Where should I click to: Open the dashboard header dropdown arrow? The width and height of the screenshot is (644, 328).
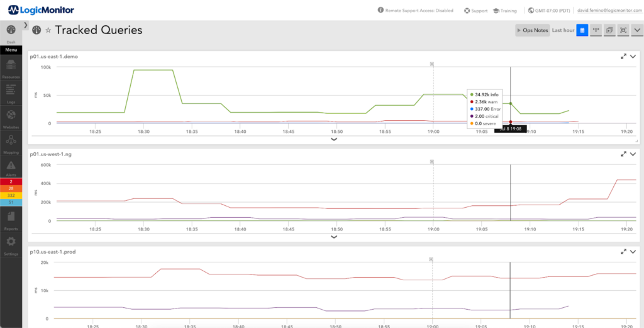pos(637,30)
